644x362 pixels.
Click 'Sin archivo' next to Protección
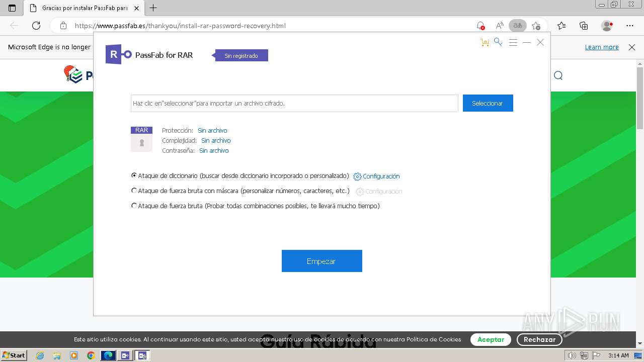(212, 130)
